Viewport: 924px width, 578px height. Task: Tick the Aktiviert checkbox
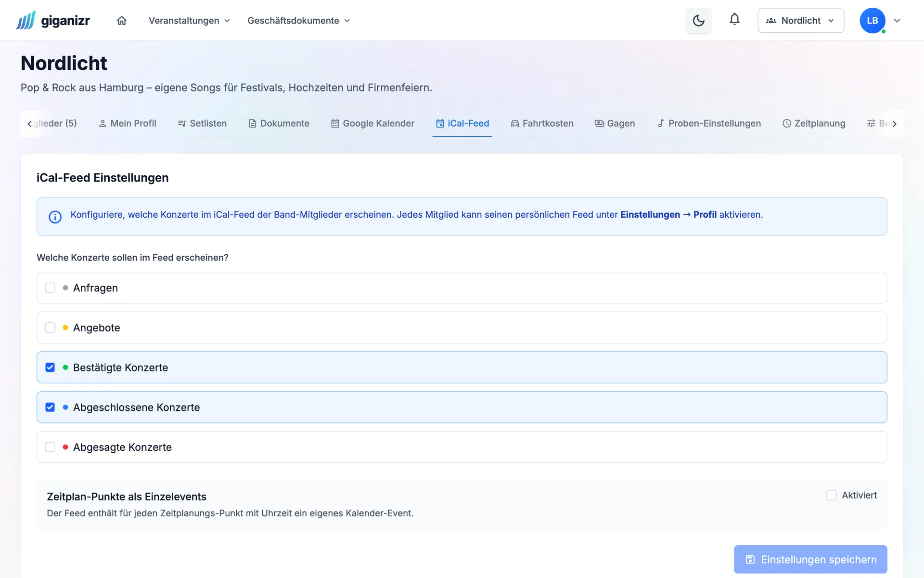pyautogui.click(x=832, y=495)
